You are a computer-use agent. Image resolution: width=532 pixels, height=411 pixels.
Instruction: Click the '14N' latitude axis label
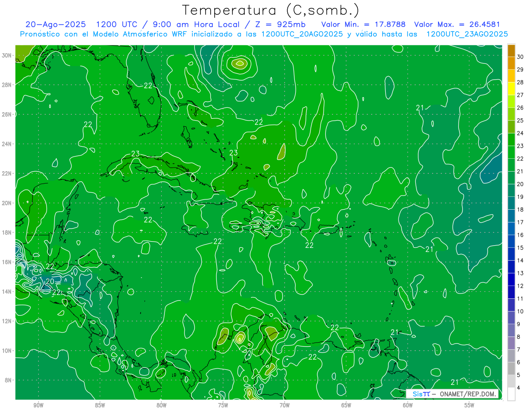pos(7,291)
